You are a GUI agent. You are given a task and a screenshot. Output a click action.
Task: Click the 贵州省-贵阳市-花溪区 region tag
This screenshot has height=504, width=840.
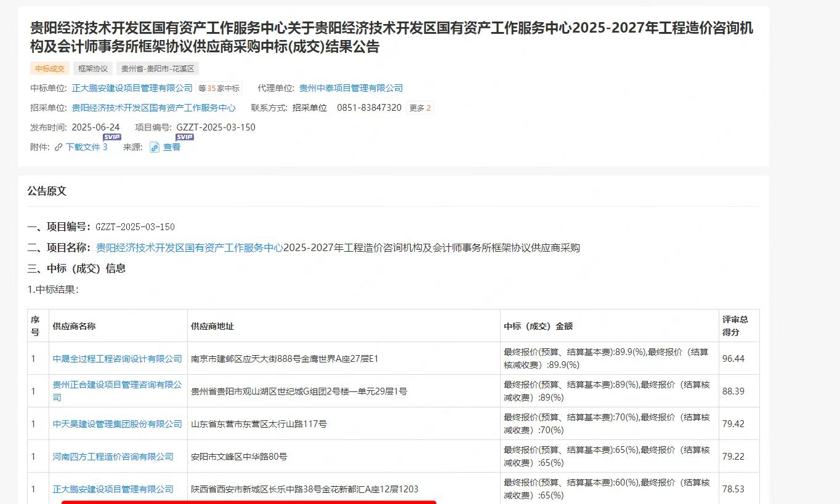point(158,69)
